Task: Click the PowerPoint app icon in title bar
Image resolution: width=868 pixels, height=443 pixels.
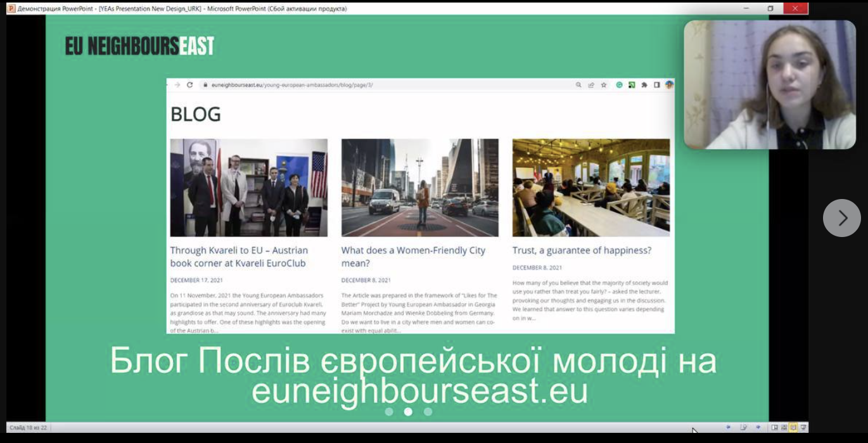Action: [10, 9]
